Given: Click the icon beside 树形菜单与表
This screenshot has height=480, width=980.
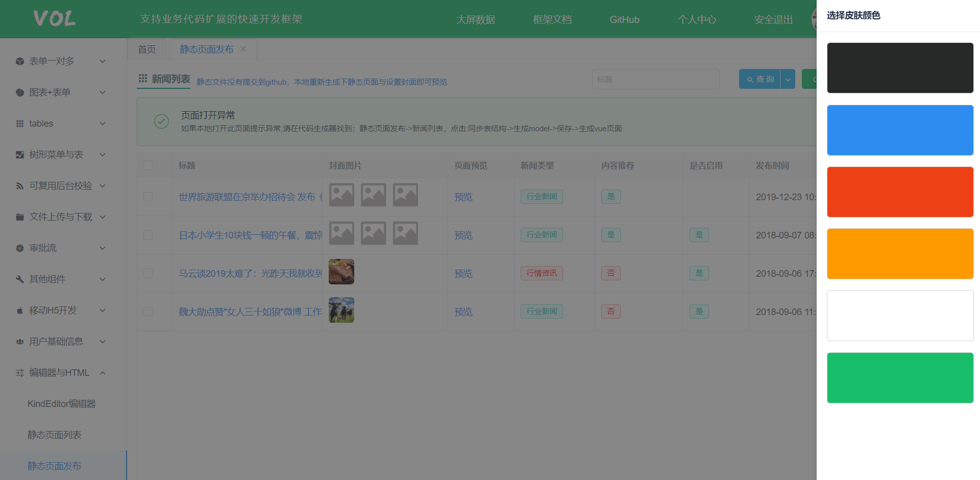Looking at the screenshot, I should tap(20, 155).
